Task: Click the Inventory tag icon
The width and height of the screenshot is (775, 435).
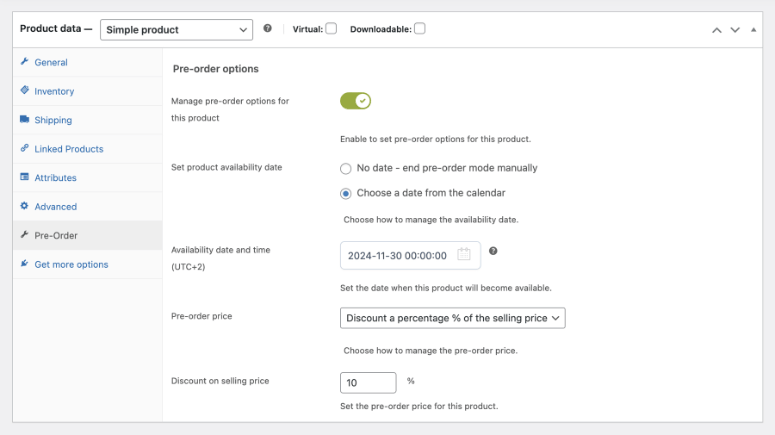Action: (24, 90)
